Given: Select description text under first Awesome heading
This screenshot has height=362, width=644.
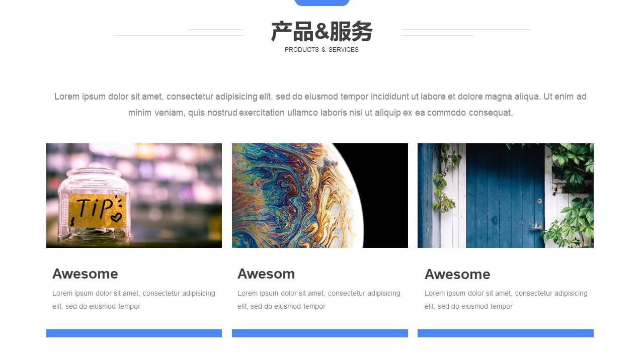Looking at the screenshot, I should point(134,300).
